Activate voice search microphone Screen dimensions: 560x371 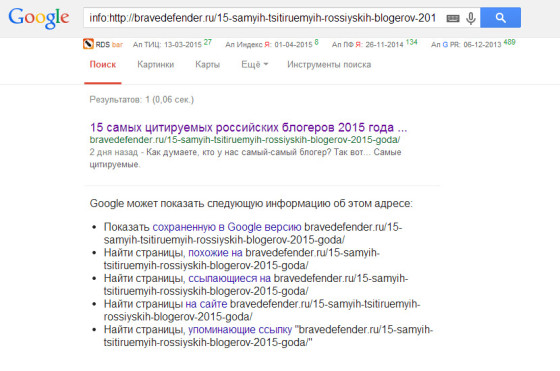pyautogui.click(x=471, y=18)
